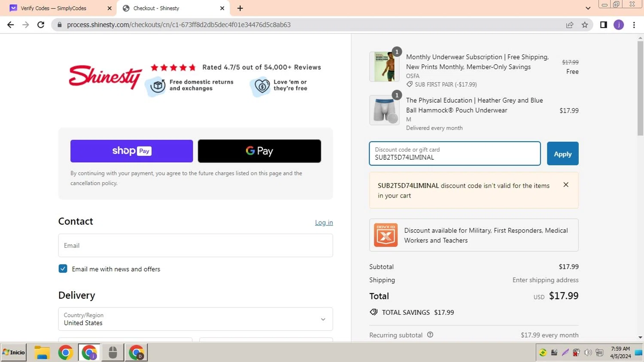Viewport: 644px width, 362px height.
Task: Click the GovX ID icon
Action: tap(386, 235)
